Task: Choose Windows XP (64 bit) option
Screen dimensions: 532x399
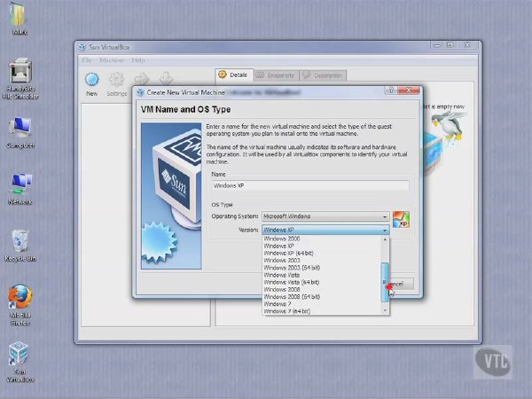Action: [x=322, y=254]
